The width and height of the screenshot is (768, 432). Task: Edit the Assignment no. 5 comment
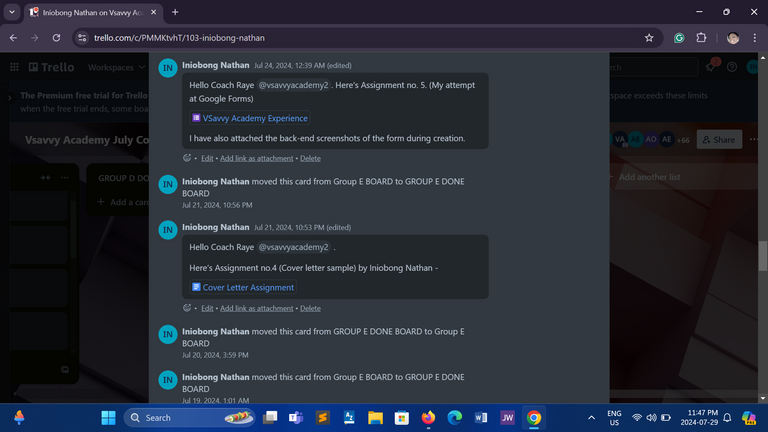(207, 158)
